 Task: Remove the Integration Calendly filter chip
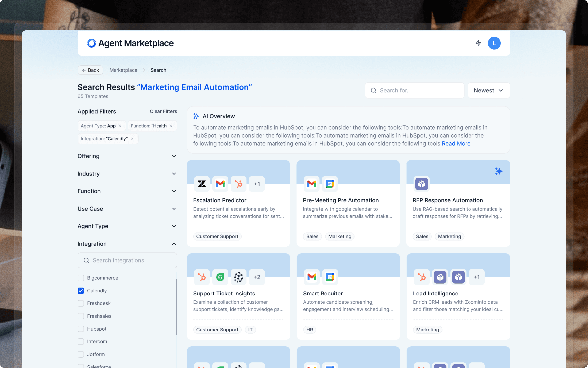tap(132, 139)
